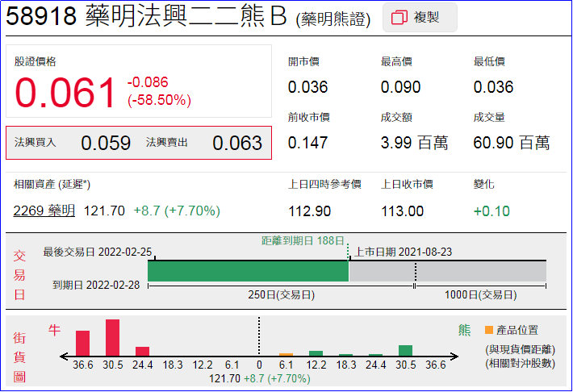Click the green bear bar at 12.2
573x392 pixels.
click(316, 353)
